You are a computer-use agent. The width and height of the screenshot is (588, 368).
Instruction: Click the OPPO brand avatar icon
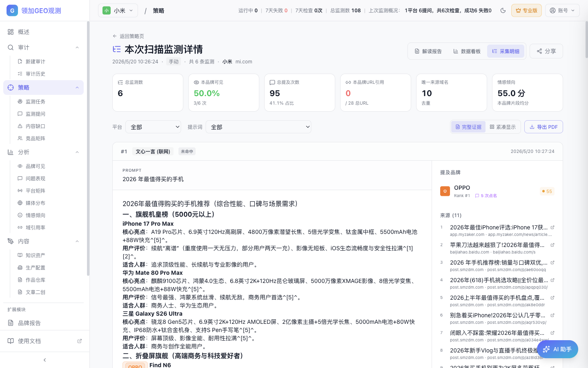click(x=445, y=191)
